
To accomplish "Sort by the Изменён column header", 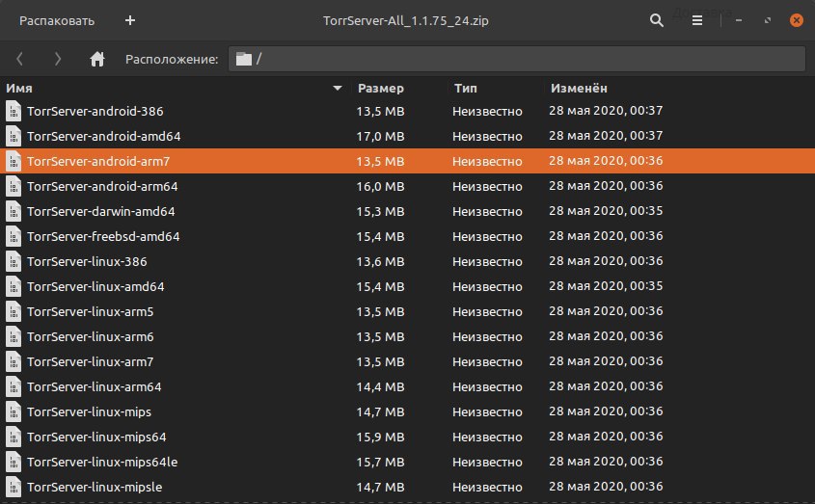I will pos(579,88).
